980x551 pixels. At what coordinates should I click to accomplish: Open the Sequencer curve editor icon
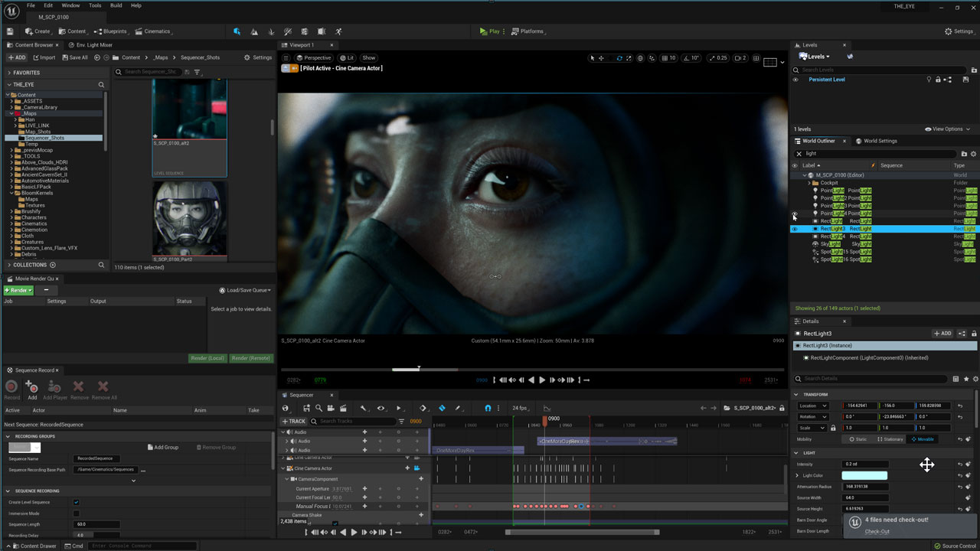point(547,408)
